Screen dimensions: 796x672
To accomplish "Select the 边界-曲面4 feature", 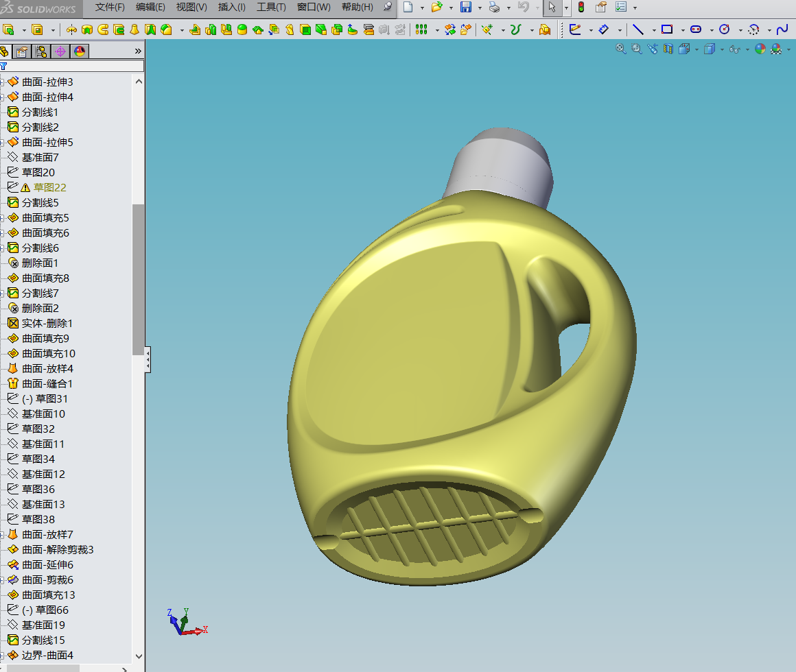I will [47, 656].
